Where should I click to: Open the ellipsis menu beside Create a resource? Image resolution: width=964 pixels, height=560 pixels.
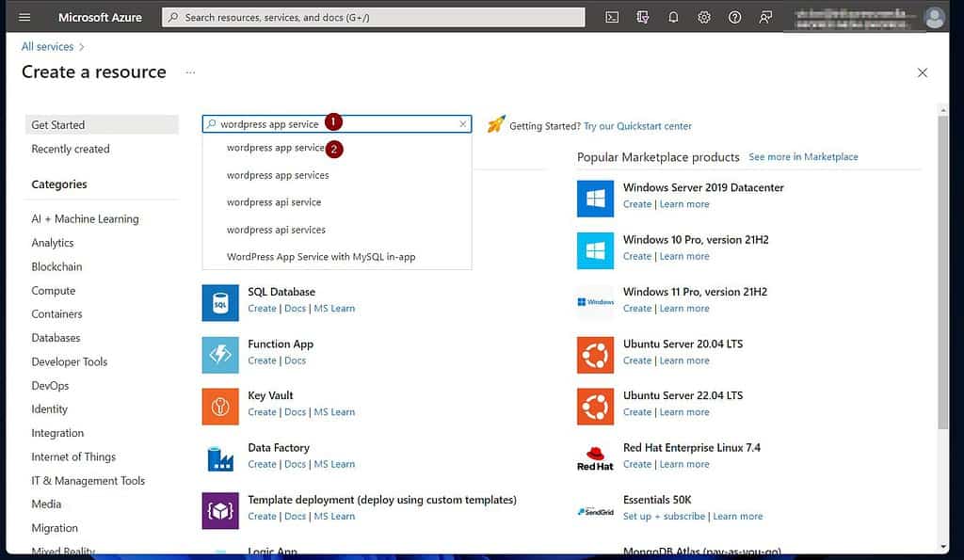[190, 72]
